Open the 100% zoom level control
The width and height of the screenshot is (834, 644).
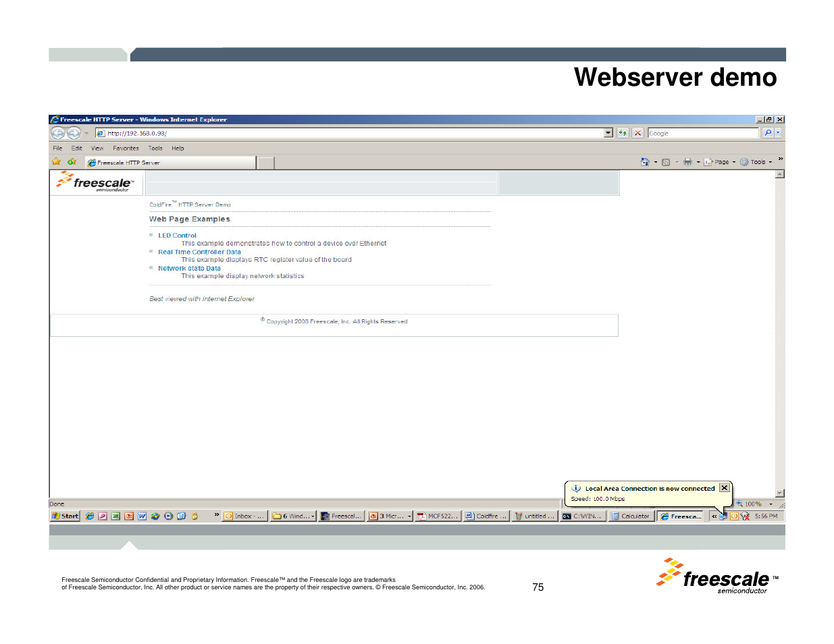[x=755, y=504]
